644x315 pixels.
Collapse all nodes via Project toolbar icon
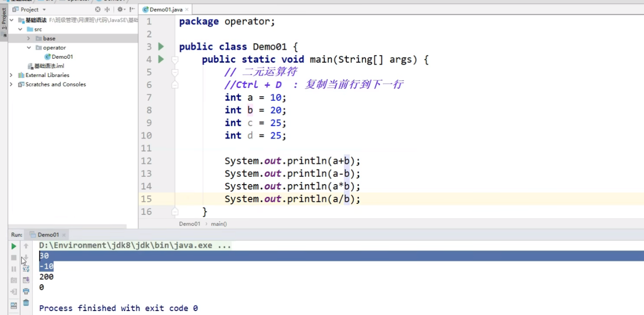click(107, 9)
